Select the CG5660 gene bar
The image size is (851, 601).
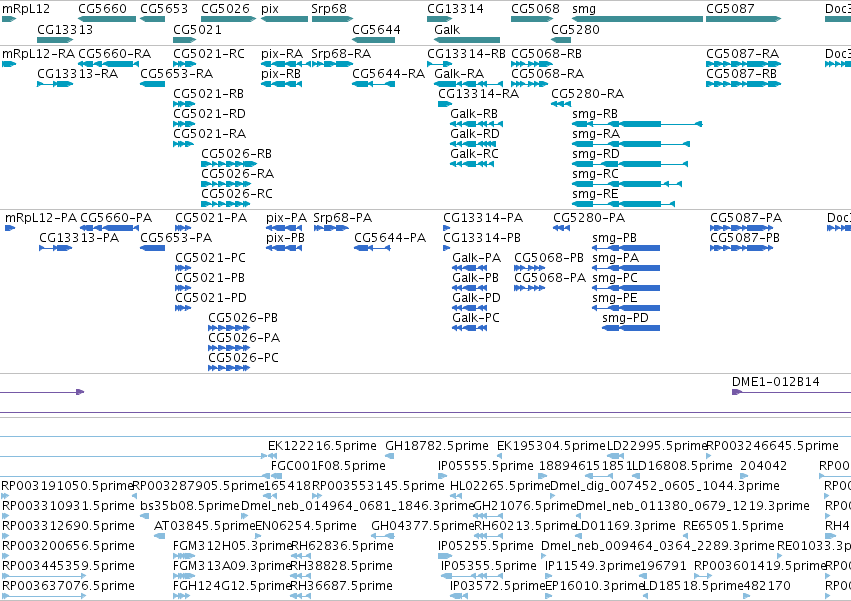click(107, 19)
